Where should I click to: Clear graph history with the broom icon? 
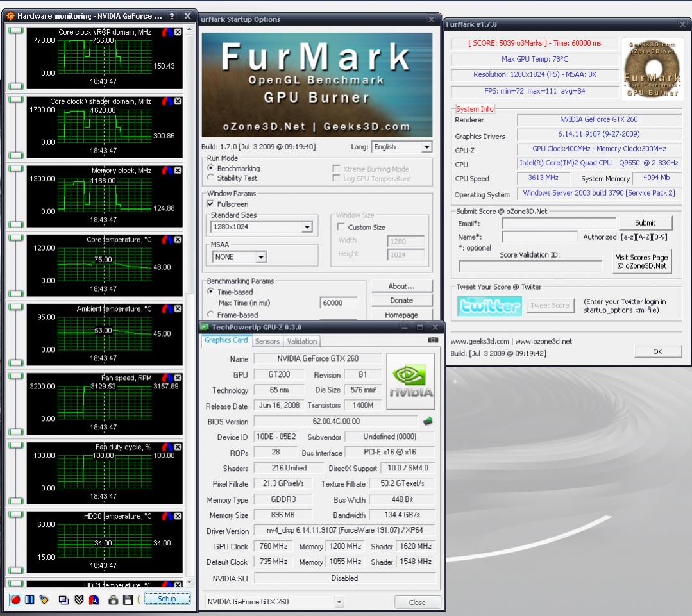[44, 599]
